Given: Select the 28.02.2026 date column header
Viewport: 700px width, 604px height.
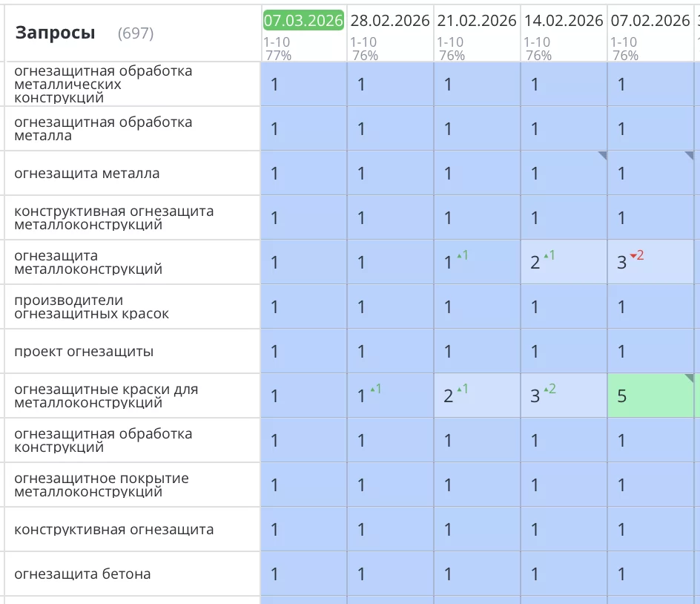Looking at the screenshot, I should pyautogui.click(x=390, y=21).
